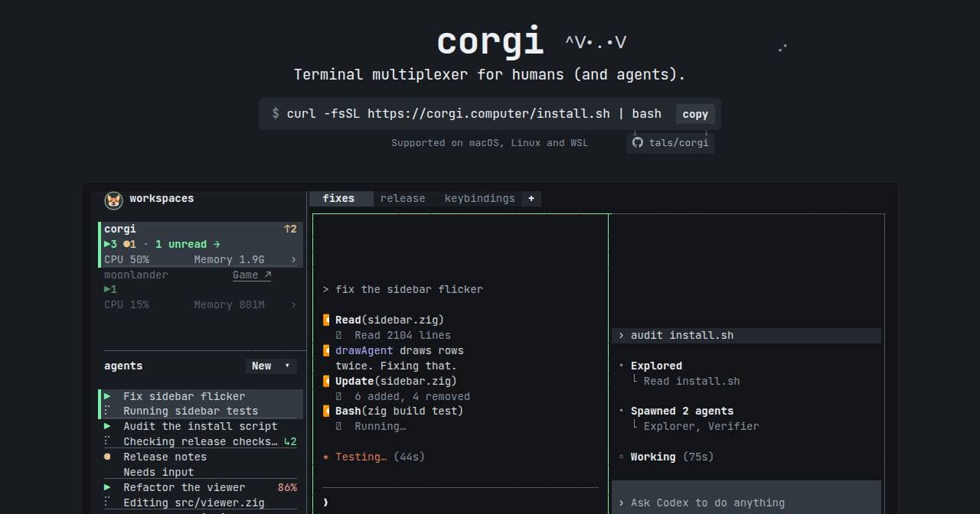This screenshot has height=514, width=980.
Task: Focus the Ask Codex to do anything input
Action: [746, 503]
